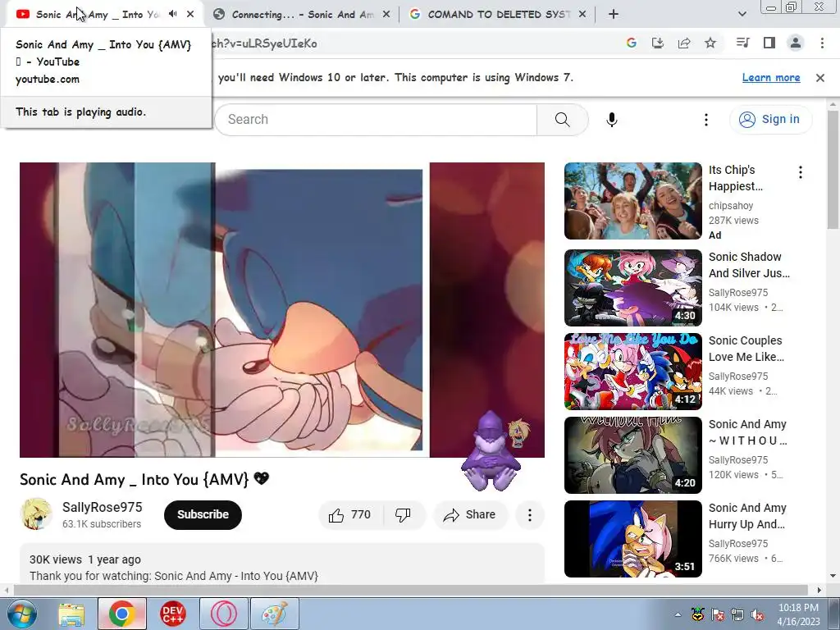This screenshot has height=630, width=840.
Task: Open the Sonic And Amy Hurry Up thumbnail
Action: (632, 538)
